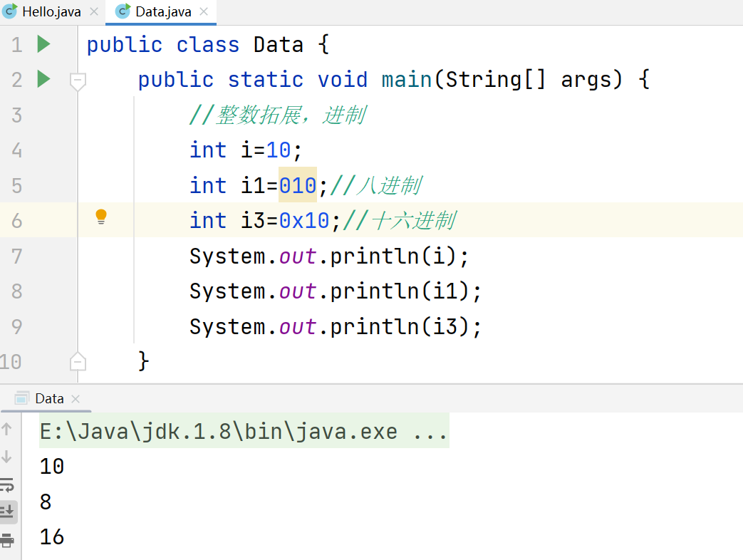
Task: Click the console output value 8
Action: click(46, 502)
